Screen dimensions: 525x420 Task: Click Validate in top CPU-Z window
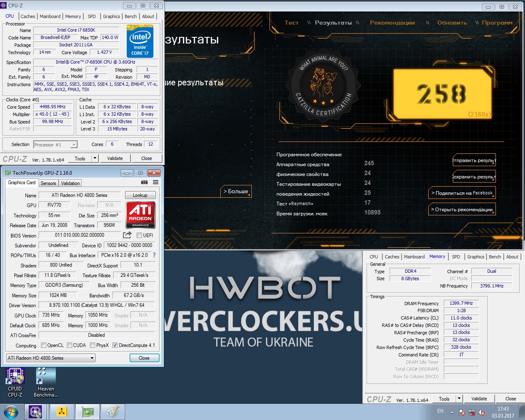click(115, 158)
